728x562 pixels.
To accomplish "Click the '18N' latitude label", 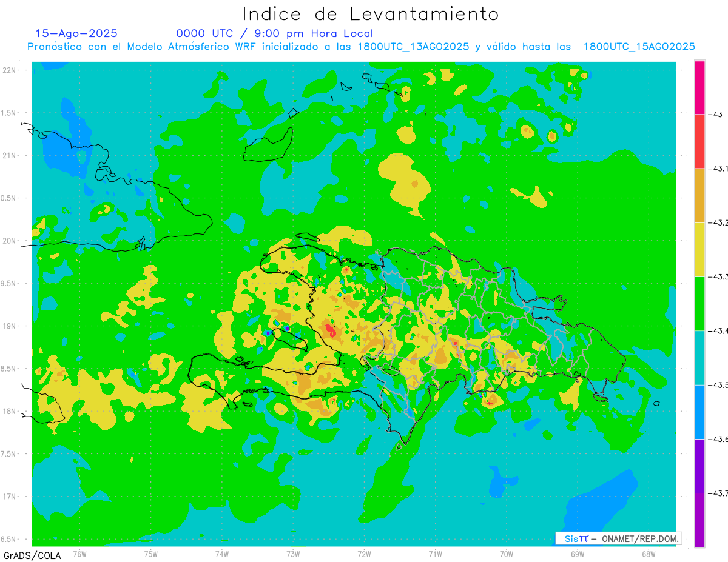I will coord(10,411).
